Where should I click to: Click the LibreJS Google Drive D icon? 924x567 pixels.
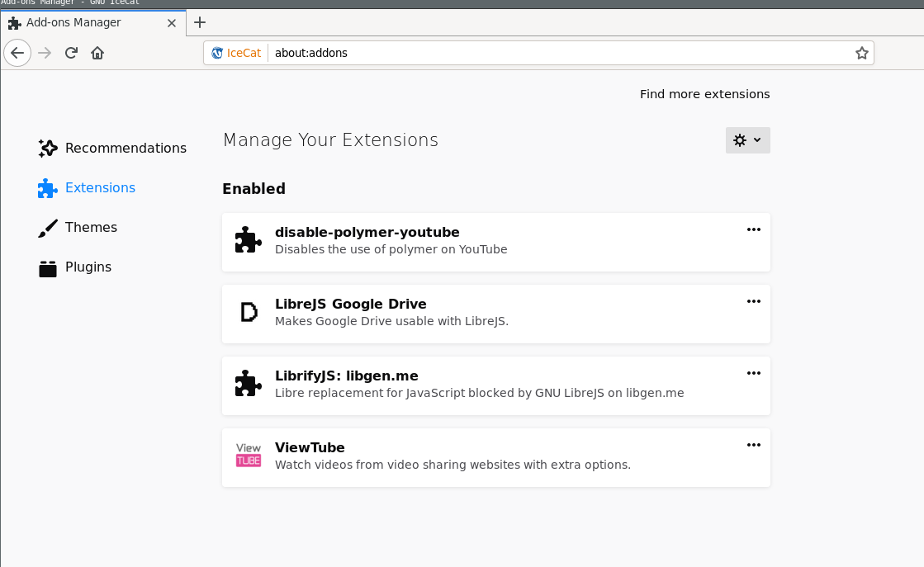(249, 312)
